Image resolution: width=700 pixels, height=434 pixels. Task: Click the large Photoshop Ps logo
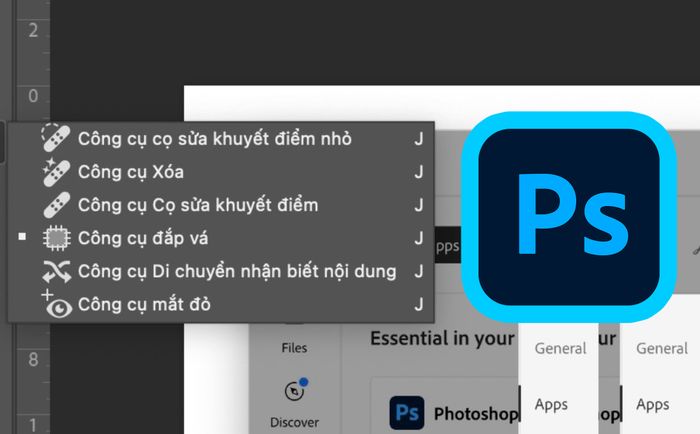569,217
